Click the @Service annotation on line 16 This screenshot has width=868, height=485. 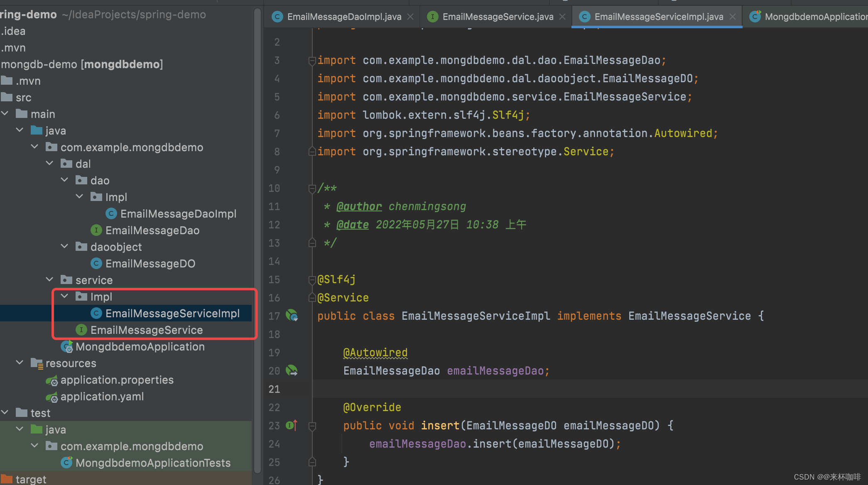click(x=343, y=298)
